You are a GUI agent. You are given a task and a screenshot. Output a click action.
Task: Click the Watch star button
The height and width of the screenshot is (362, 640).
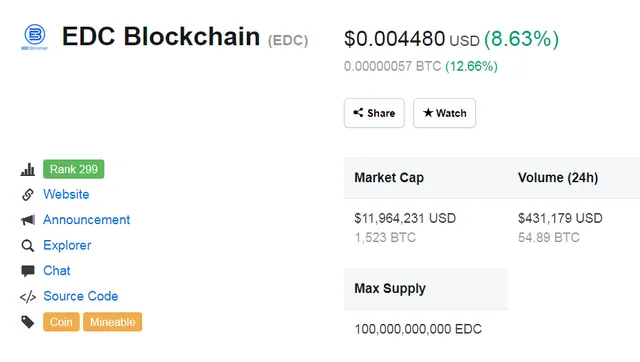pyautogui.click(x=444, y=113)
